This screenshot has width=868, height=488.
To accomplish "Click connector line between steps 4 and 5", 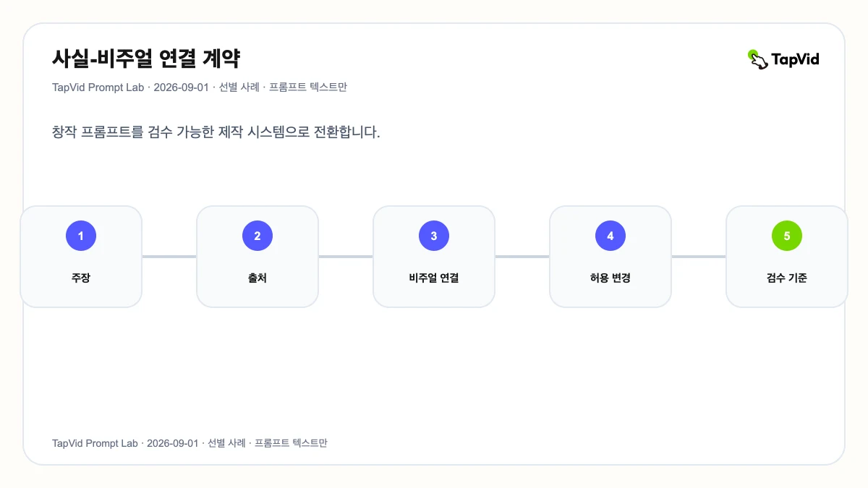I will click(x=699, y=256).
